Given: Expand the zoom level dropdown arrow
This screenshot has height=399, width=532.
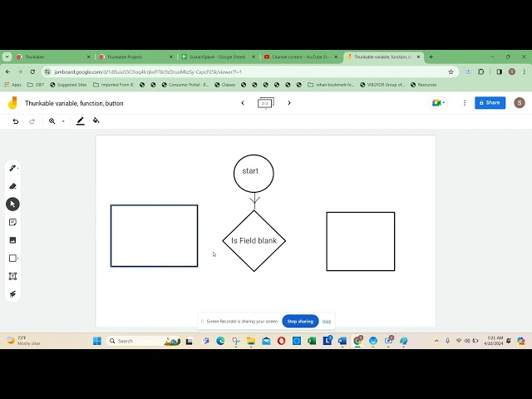Looking at the screenshot, I should 63,121.
